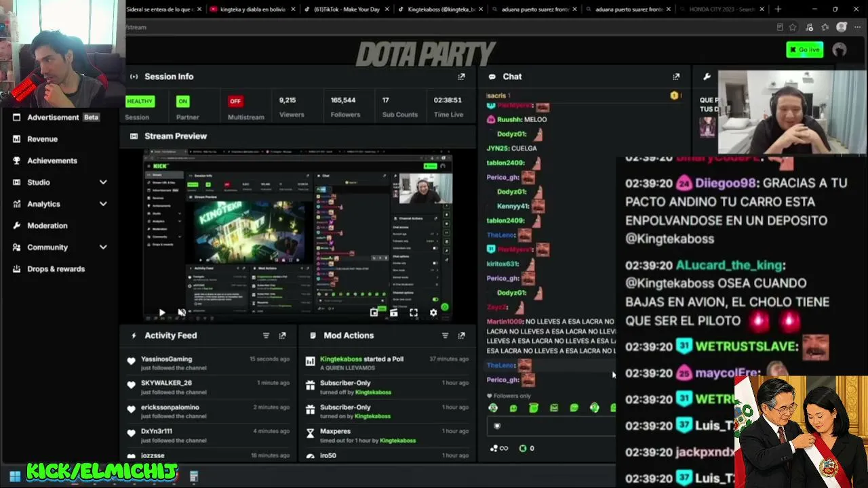The image size is (868, 488).
Task: Click the JYN25 username in chat
Action: (x=497, y=148)
